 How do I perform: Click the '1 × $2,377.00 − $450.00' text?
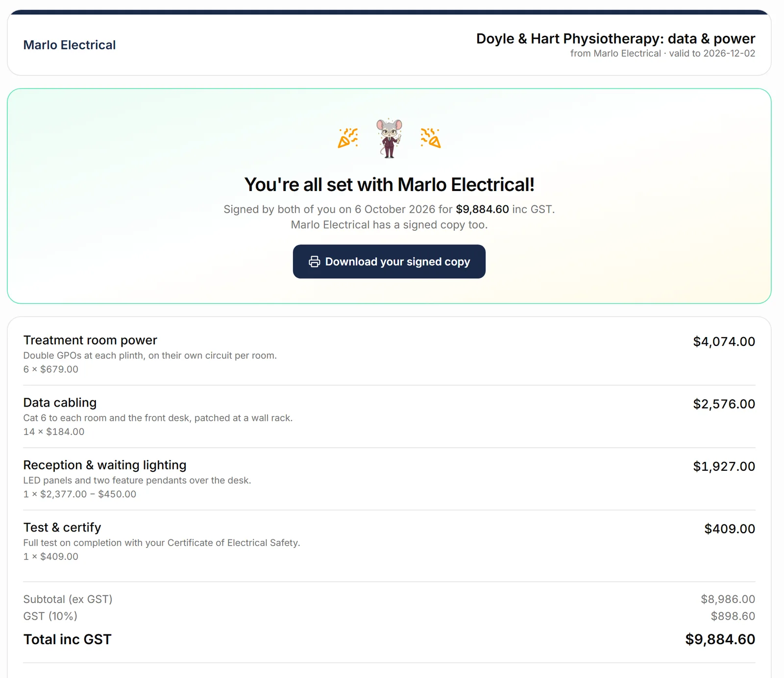coord(80,494)
